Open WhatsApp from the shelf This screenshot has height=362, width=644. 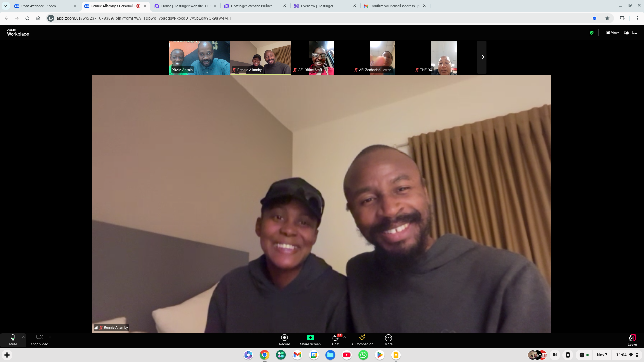[x=363, y=355]
